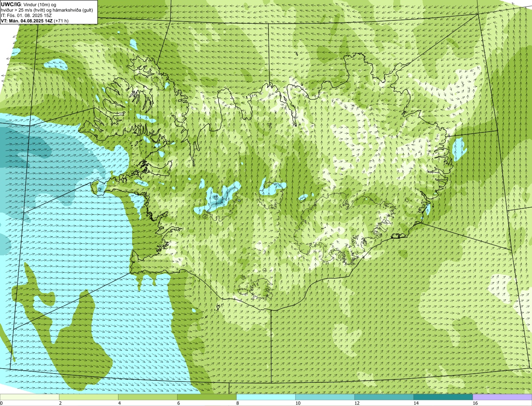The width and height of the screenshot is (532, 406).
Task: Click the legend scale label '6'
Action: pyautogui.click(x=178, y=403)
